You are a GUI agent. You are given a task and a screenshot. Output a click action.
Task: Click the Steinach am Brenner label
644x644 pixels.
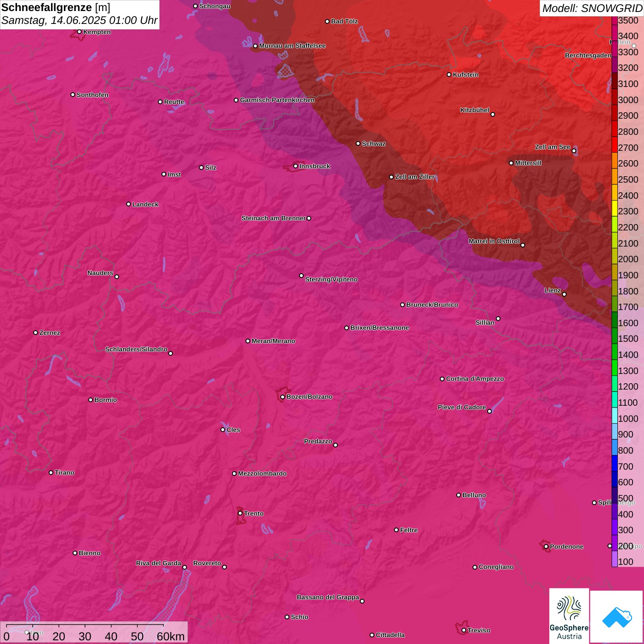(x=273, y=218)
